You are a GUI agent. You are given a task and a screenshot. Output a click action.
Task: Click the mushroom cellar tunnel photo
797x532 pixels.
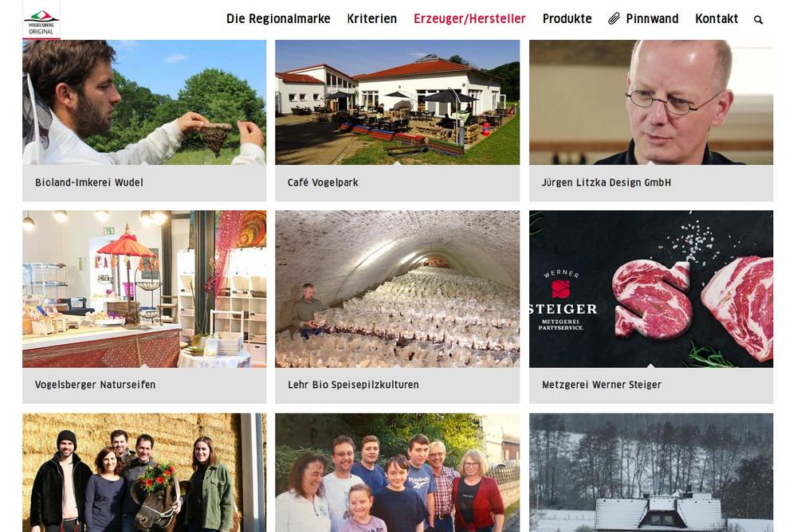click(398, 289)
